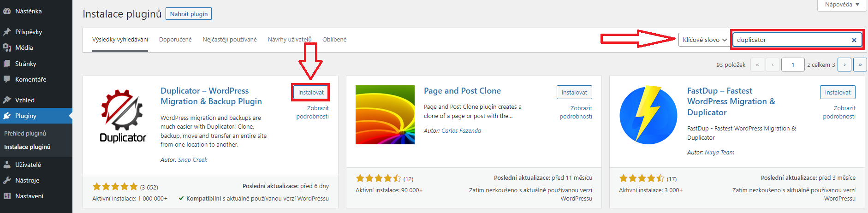
Task: Expand the Nápověda help panel
Action: pyautogui.click(x=842, y=5)
